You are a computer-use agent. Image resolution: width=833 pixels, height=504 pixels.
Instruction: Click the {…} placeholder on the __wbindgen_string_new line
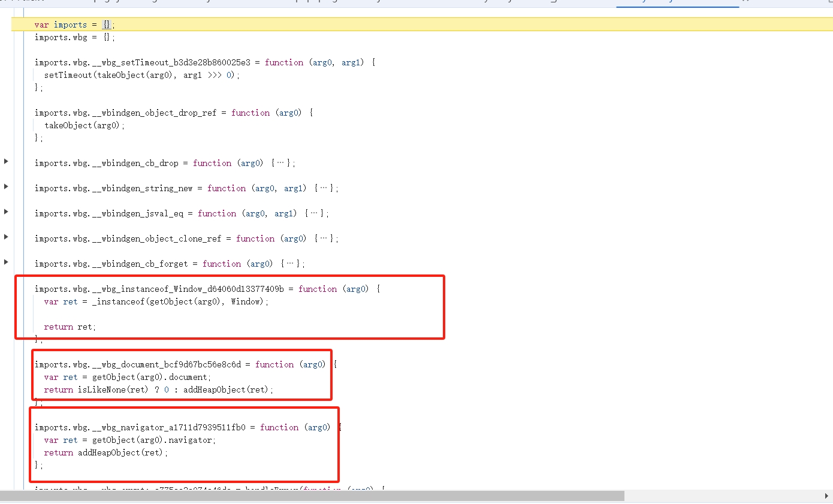324,188
